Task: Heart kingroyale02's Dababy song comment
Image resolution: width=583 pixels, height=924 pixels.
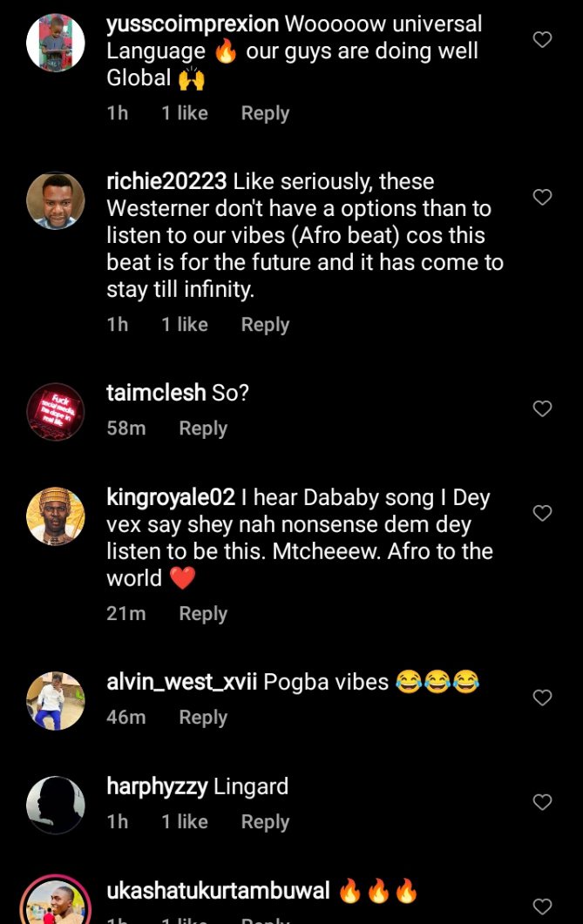Action: pos(542,514)
